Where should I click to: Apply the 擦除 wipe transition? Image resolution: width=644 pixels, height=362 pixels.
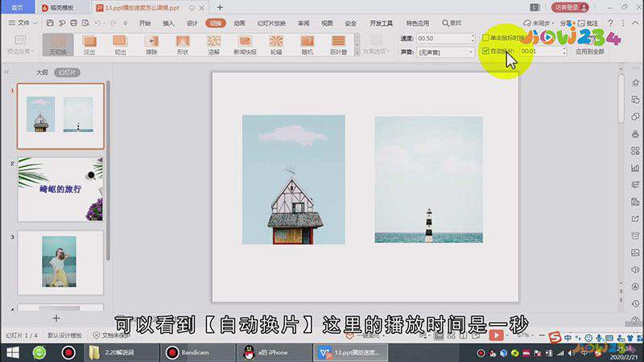pyautogui.click(x=151, y=44)
